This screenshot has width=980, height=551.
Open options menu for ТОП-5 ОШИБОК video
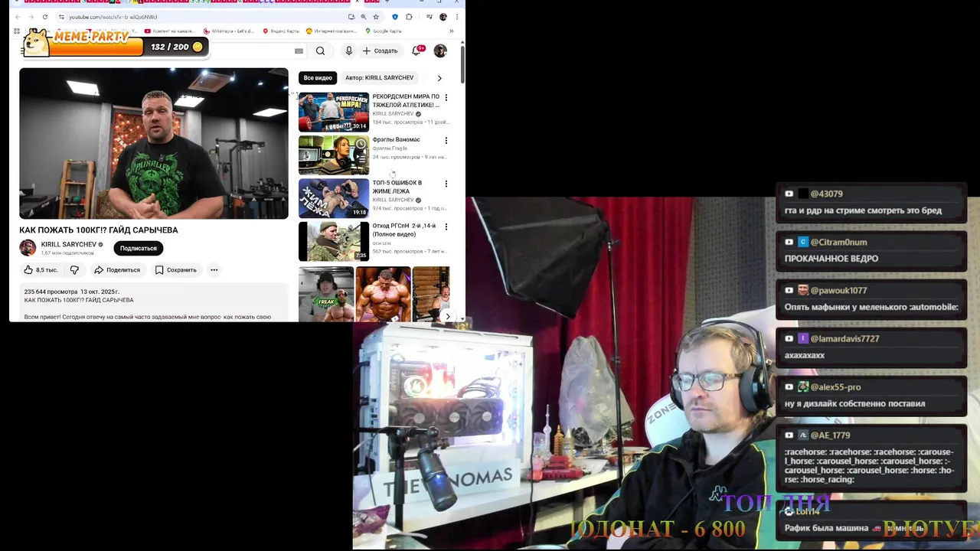pos(446,184)
